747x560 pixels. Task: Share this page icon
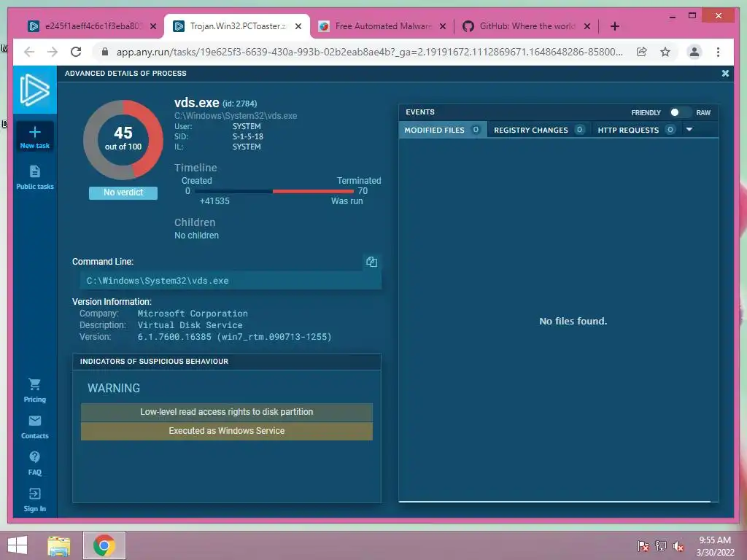[x=642, y=52]
